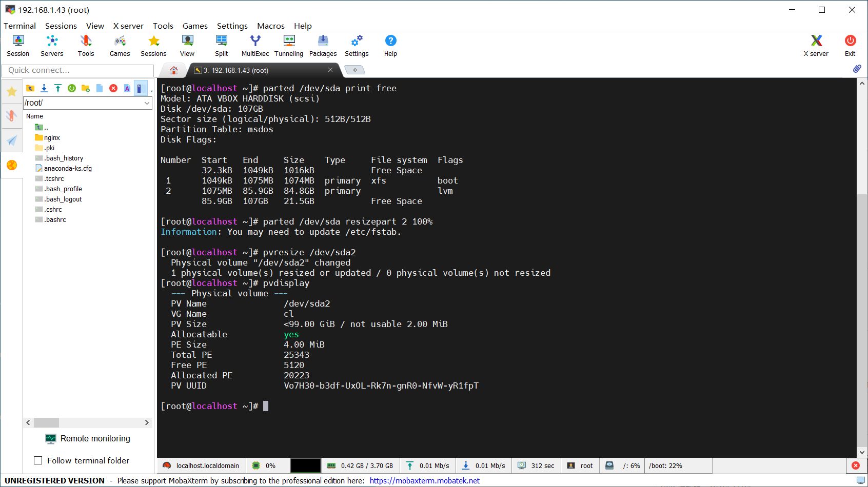This screenshot has width=868, height=487.
Task: Open the Packages toolbar icon
Action: [323, 46]
